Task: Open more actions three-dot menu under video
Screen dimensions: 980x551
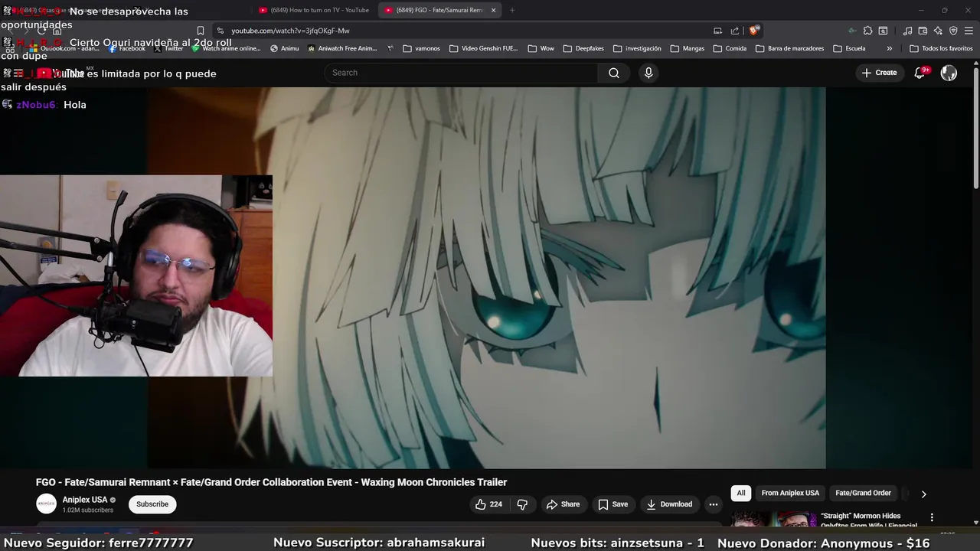Action: (x=714, y=504)
